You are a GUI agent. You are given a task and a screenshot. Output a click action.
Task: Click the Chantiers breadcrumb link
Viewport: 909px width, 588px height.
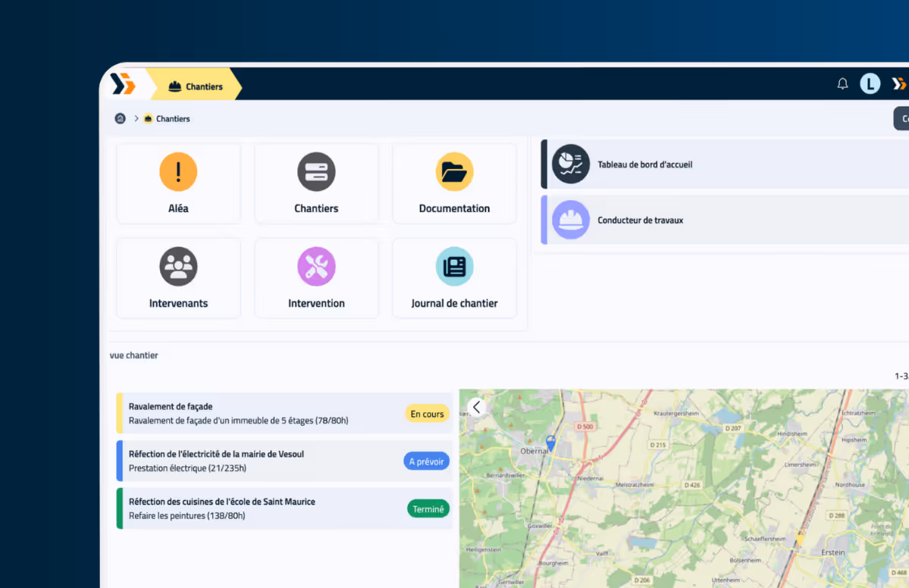click(173, 119)
